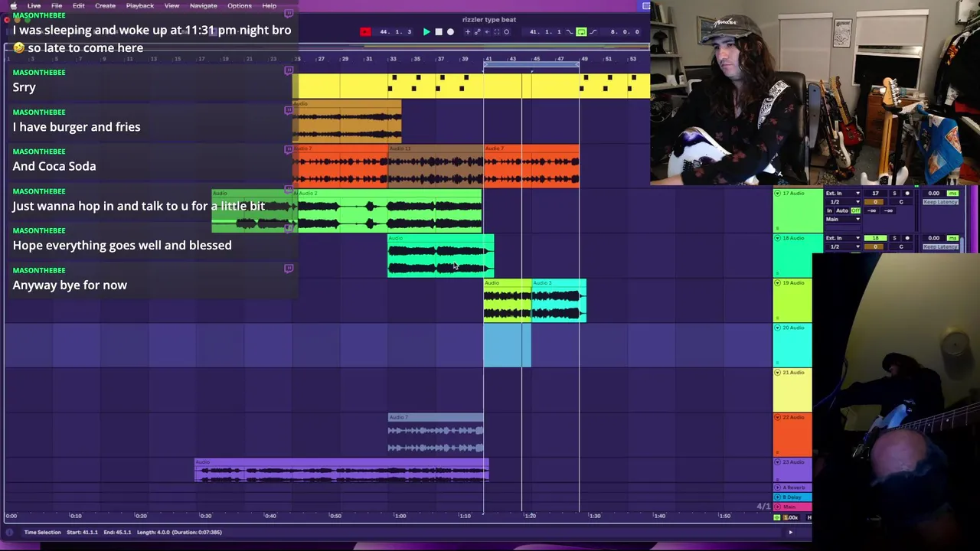The width and height of the screenshot is (980, 551).
Task: Select the Audio 7 clip on track 22
Action: point(435,435)
